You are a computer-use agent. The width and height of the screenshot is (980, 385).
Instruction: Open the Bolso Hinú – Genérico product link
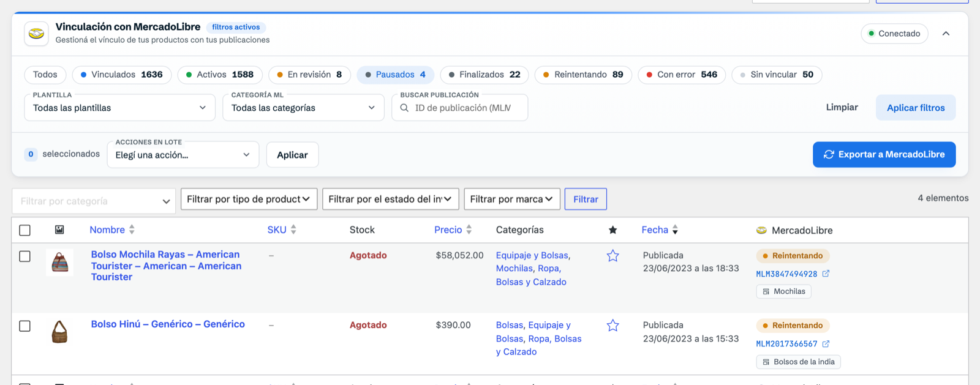click(168, 324)
